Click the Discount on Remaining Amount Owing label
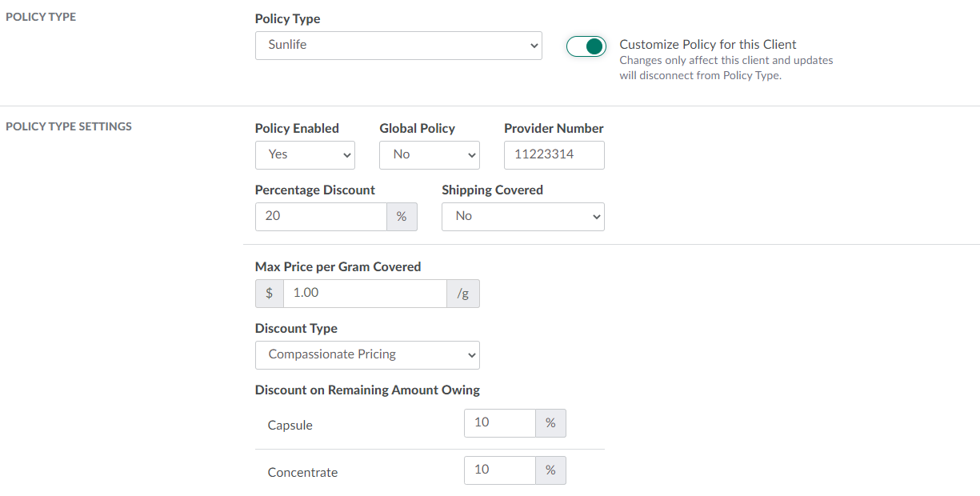Image resolution: width=980 pixels, height=496 pixels. [x=367, y=390]
